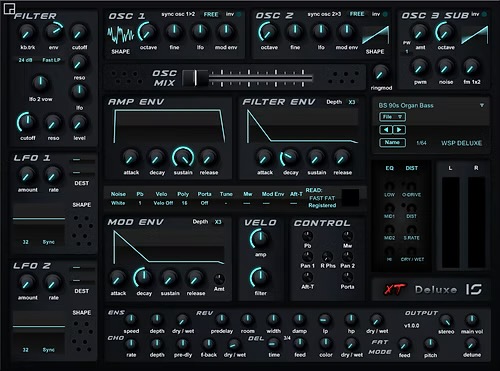This screenshot has width=500, height=371.
Task: Click the OSC 2 octave knob
Action: (x=268, y=32)
